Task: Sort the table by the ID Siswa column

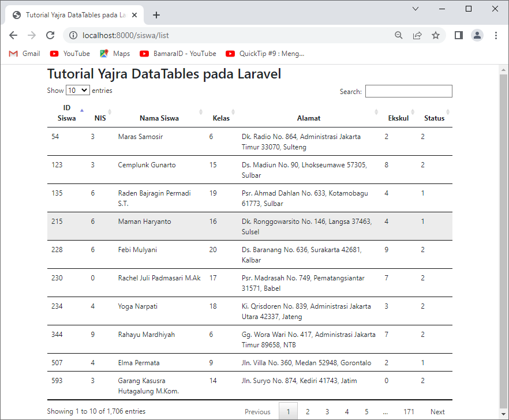Action: point(67,112)
